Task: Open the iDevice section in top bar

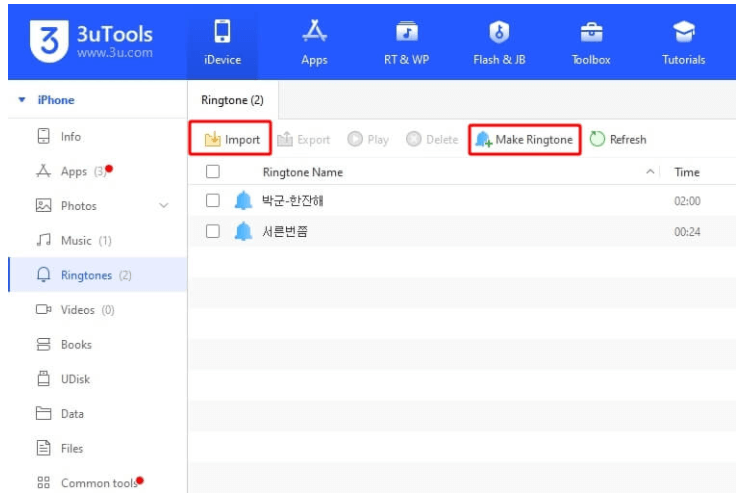Action: click(x=222, y=42)
